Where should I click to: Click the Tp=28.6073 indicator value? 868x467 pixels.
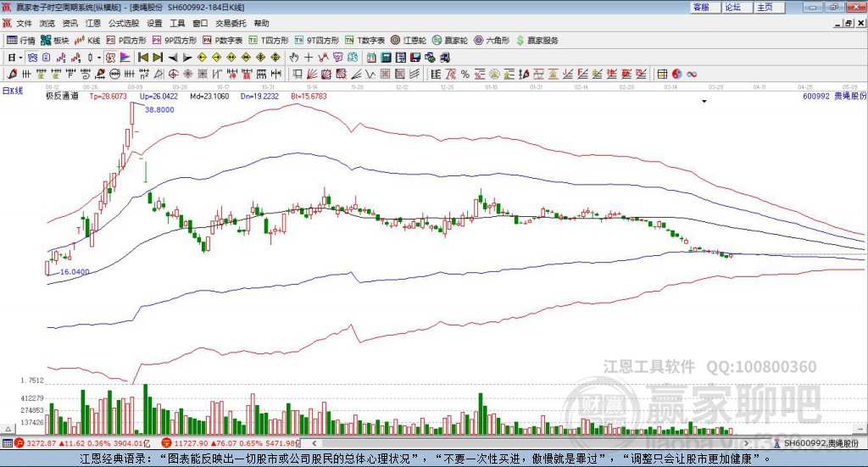(108, 97)
